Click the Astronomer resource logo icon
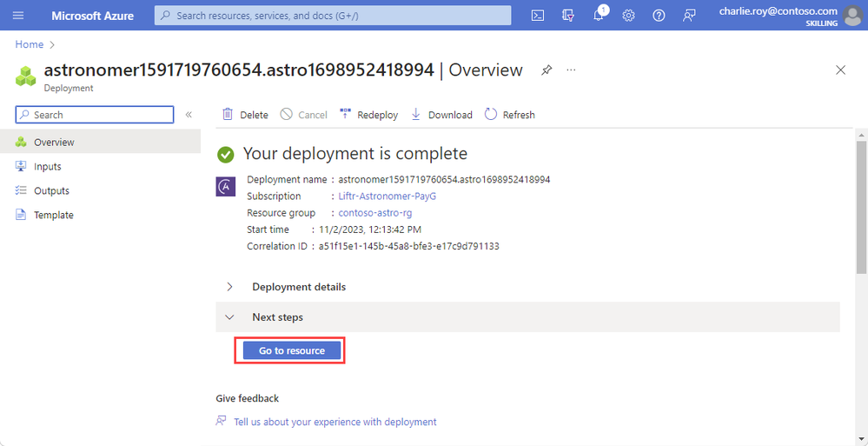Screen dimensions: 868x446 click(225, 187)
